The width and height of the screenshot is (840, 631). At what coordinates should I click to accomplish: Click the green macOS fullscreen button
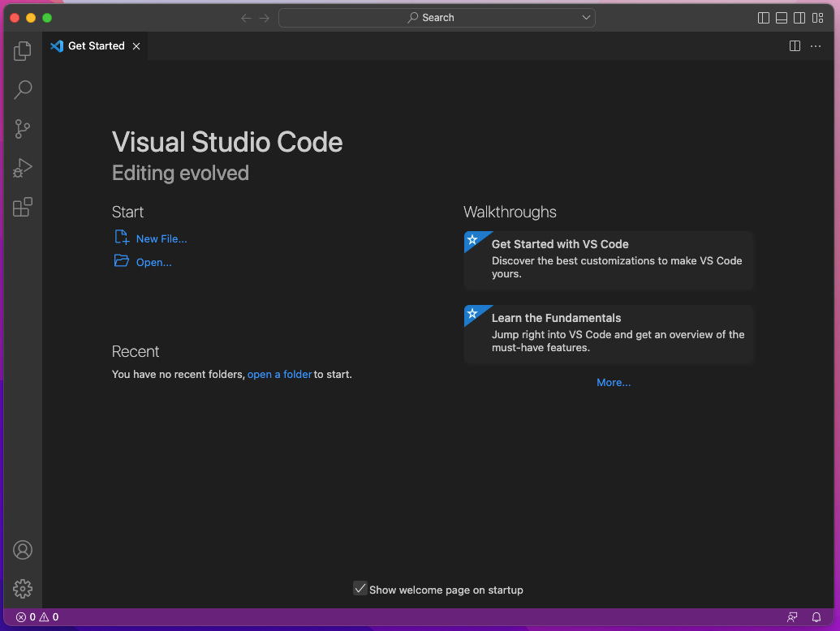[47, 18]
